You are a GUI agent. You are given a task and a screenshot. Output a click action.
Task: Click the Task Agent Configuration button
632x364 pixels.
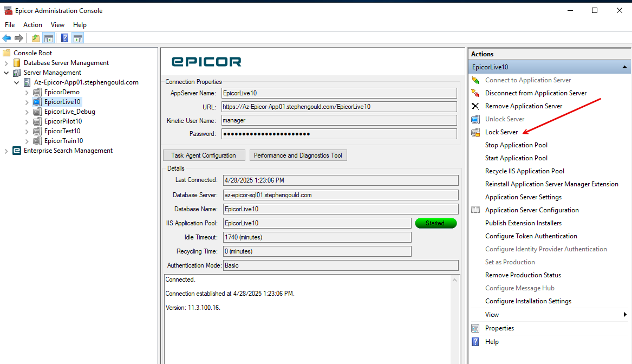click(204, 155)
